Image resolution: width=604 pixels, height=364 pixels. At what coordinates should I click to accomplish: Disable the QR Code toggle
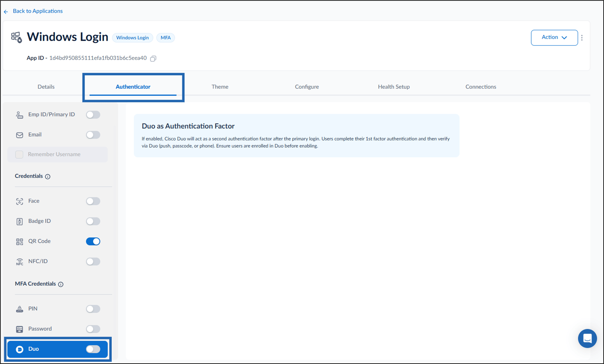click(93, 241)
